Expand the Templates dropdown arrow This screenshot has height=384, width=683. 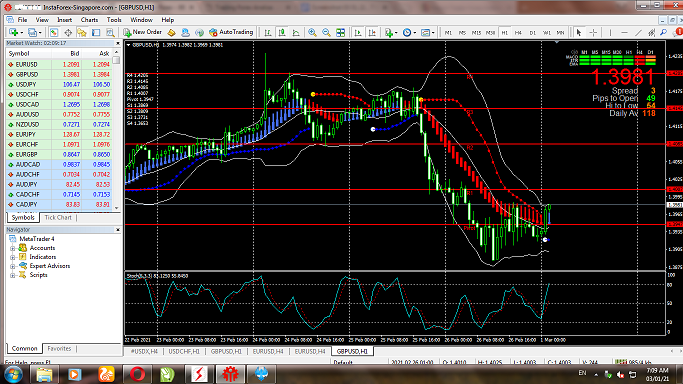[x=433, y=33]
